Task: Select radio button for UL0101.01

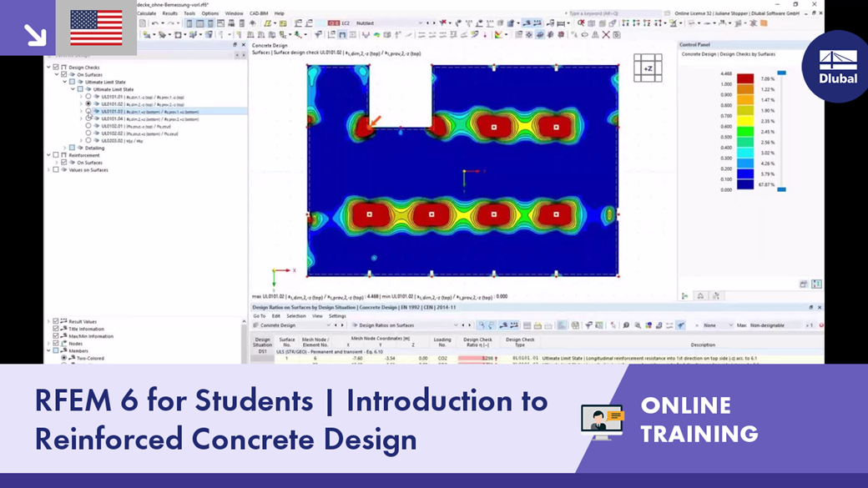Action: coord(88,97)
